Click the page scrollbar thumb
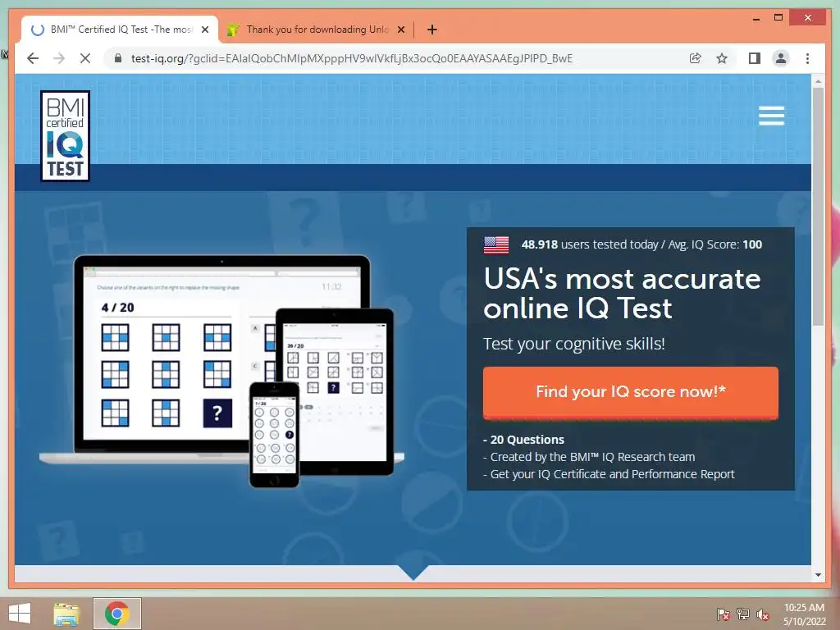 point(818,206)
